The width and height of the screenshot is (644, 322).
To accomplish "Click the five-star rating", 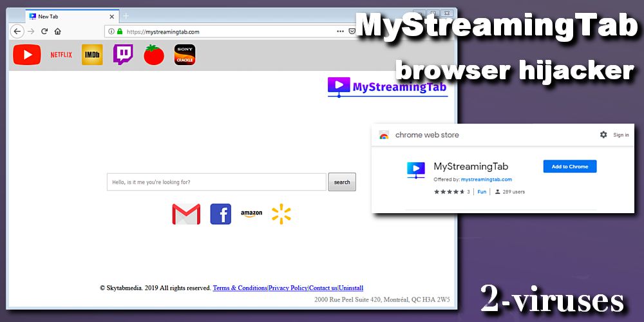I will pyautogui.click(x=450, y=192).
